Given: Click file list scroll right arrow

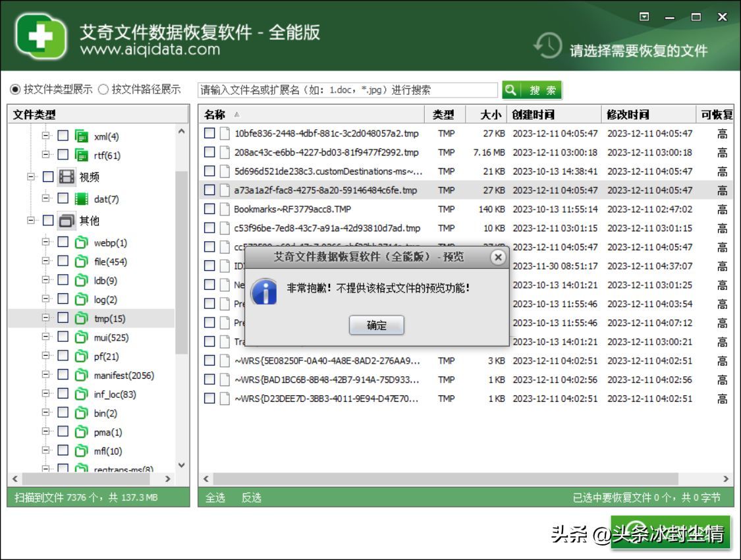Looking at the screenshot, I should tap(726, 479).
